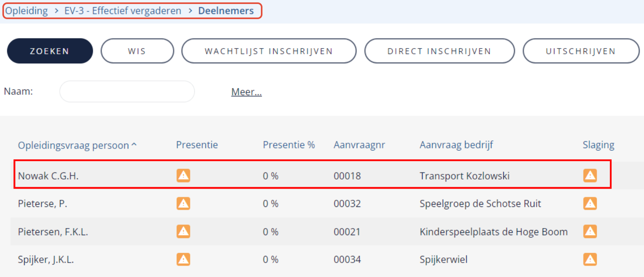
Task: Sort by Slaging column header
Action: pyautogui.click(x=598, y=145)
